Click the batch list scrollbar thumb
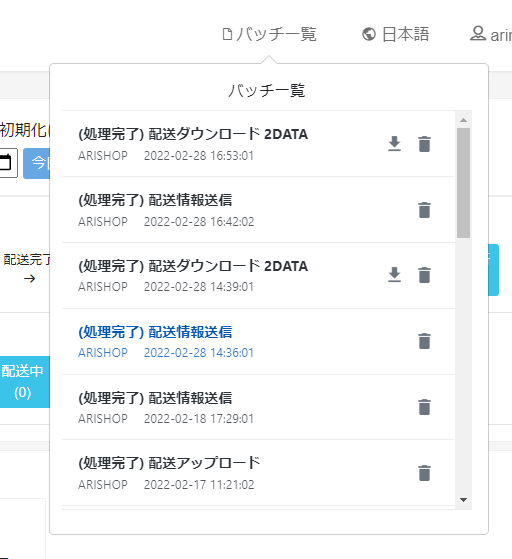The width and height of the screenshot is (512, 559). (x=464, y=183)
